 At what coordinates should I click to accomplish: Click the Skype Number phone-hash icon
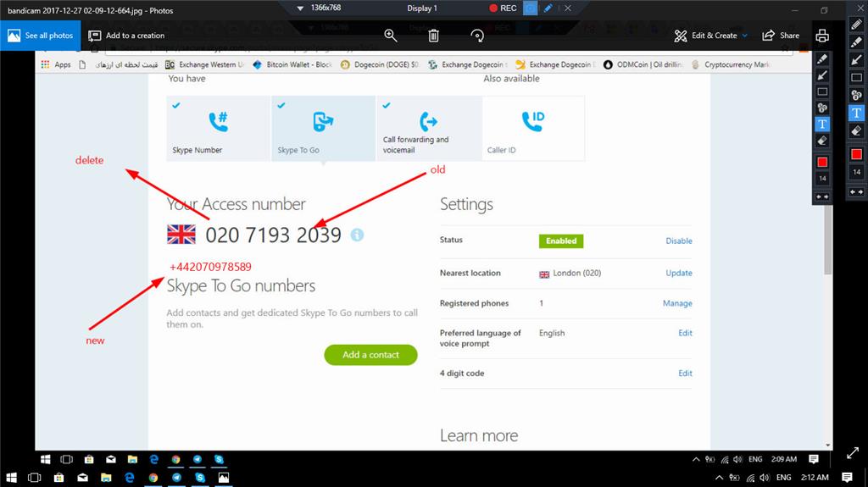point(218,122)
